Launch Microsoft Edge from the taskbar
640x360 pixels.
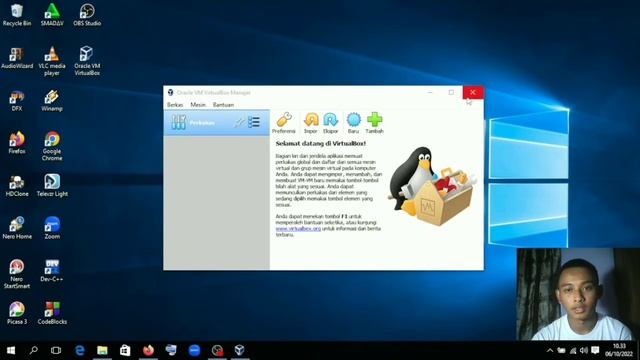tap(80, 350)
